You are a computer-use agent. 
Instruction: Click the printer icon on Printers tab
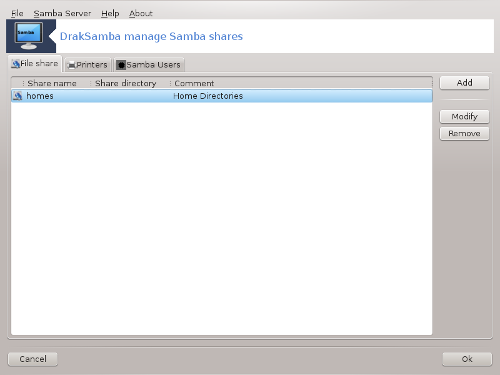pyautogui.click(x=71, y=65)
